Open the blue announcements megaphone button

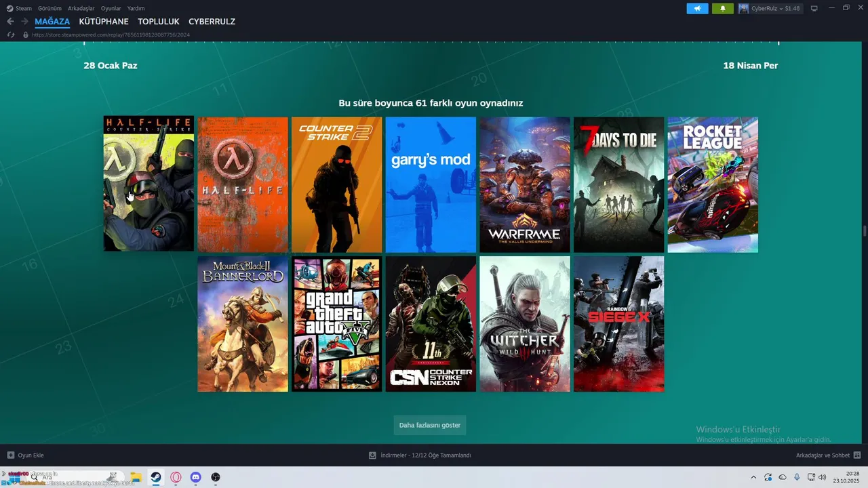click(697, 8)
